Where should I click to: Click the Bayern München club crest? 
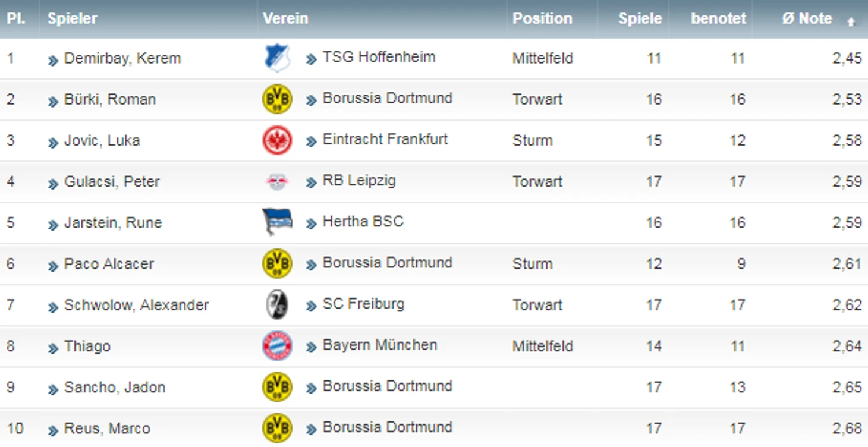(x=277, y=346)
